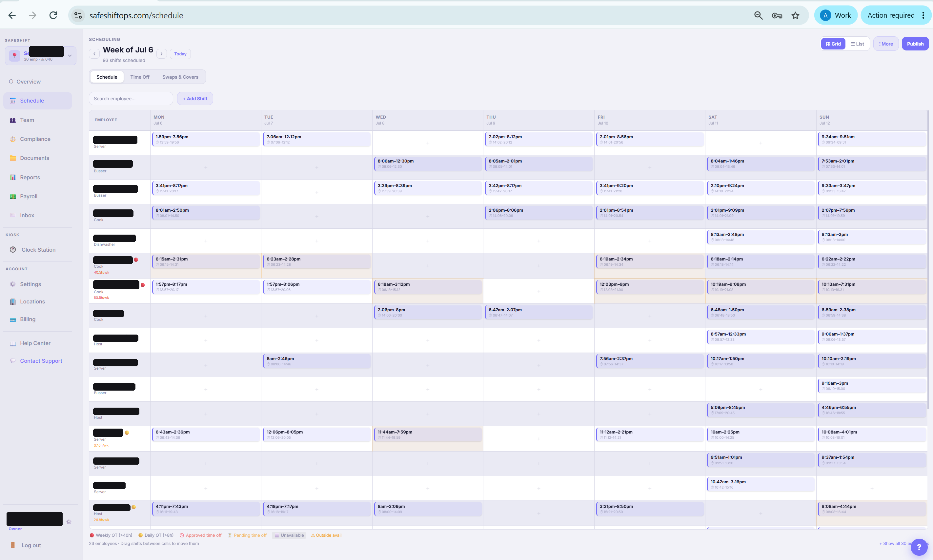Open the Clock Station kiosk icon
This screenshot has width=933, height=560.
click(12, 250)
